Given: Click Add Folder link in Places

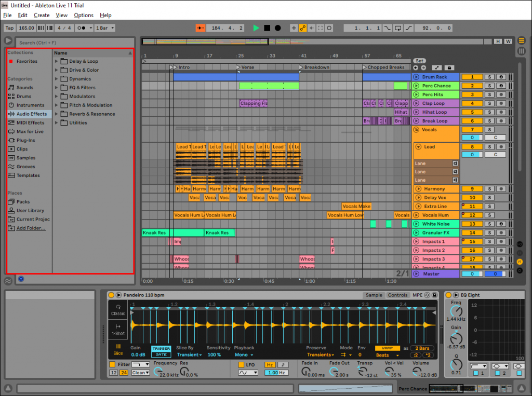Looking at the screenshot, I should pyautogui.click(x=31, y=228).
